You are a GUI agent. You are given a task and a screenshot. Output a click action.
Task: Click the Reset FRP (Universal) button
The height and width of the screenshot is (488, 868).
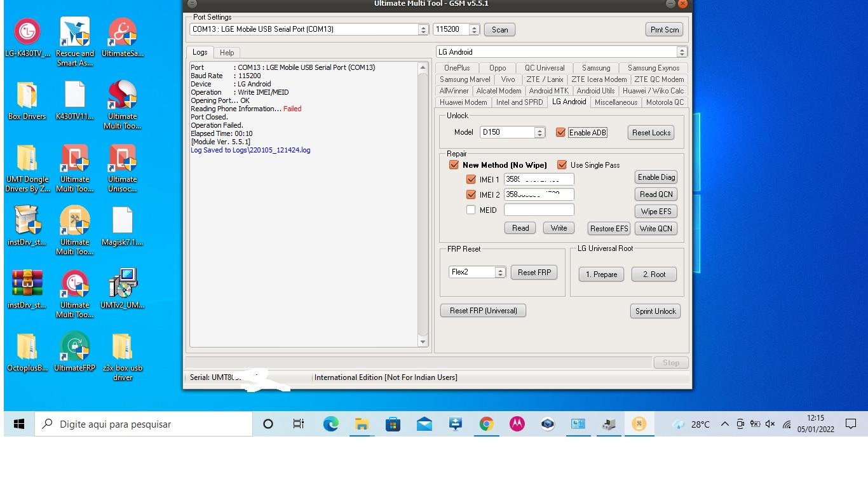(483, 311)
